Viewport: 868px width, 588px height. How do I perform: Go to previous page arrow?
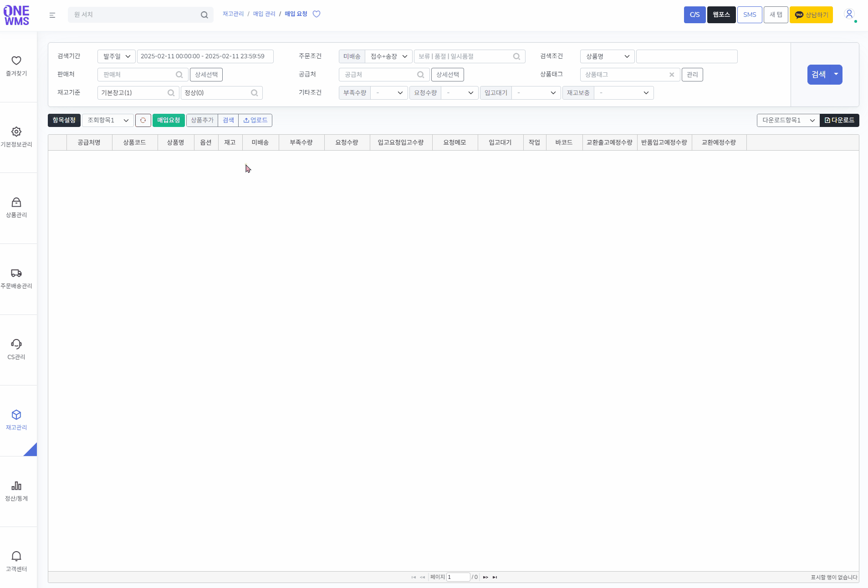coord(423,577)
